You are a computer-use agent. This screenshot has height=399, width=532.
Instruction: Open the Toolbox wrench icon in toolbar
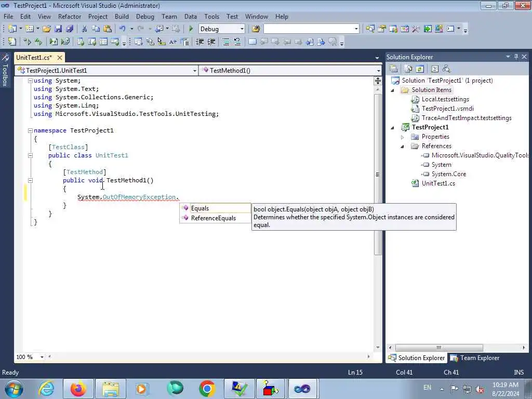416,29
